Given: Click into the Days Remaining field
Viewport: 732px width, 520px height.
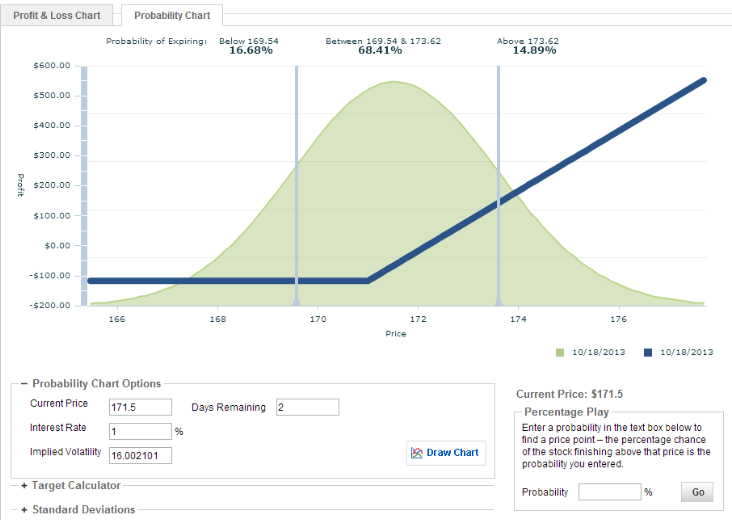Looking at the screenshot, I should (309, 406).
